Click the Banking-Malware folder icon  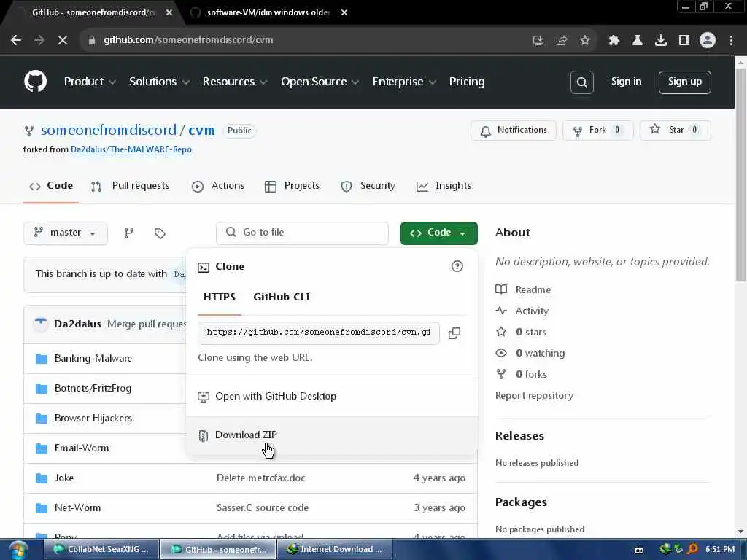click(42, 359)
